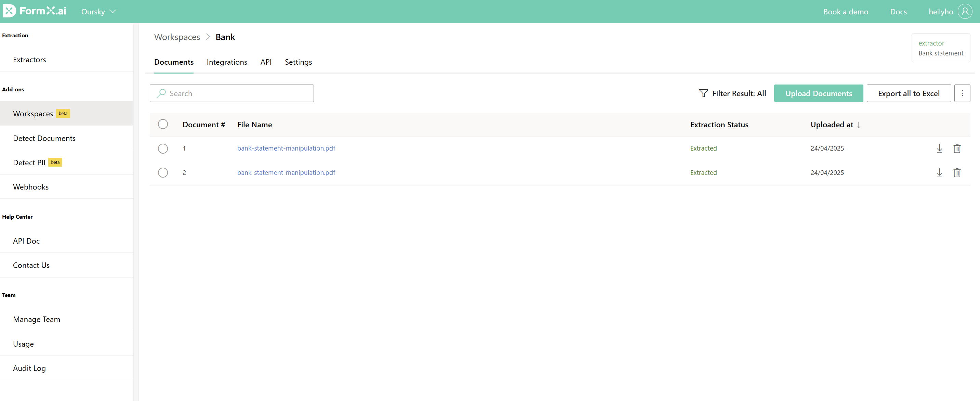Delete document 1 with the trash icon
Image resolution: width=980 pixels, height=401 pixels.
pos(957,148)
